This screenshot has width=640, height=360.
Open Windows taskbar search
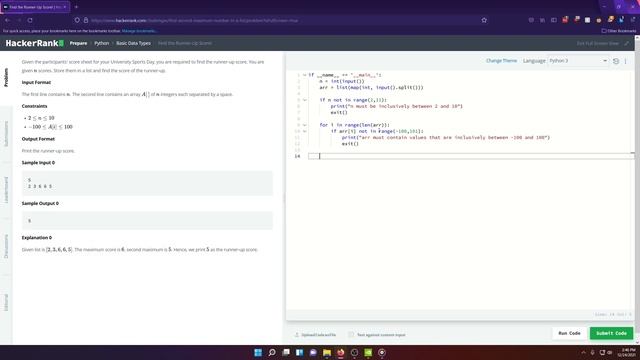pos(272,352)
